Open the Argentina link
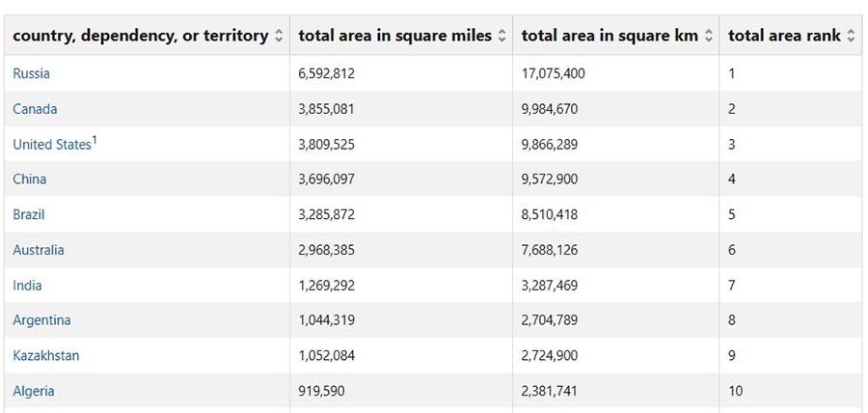 41,320
